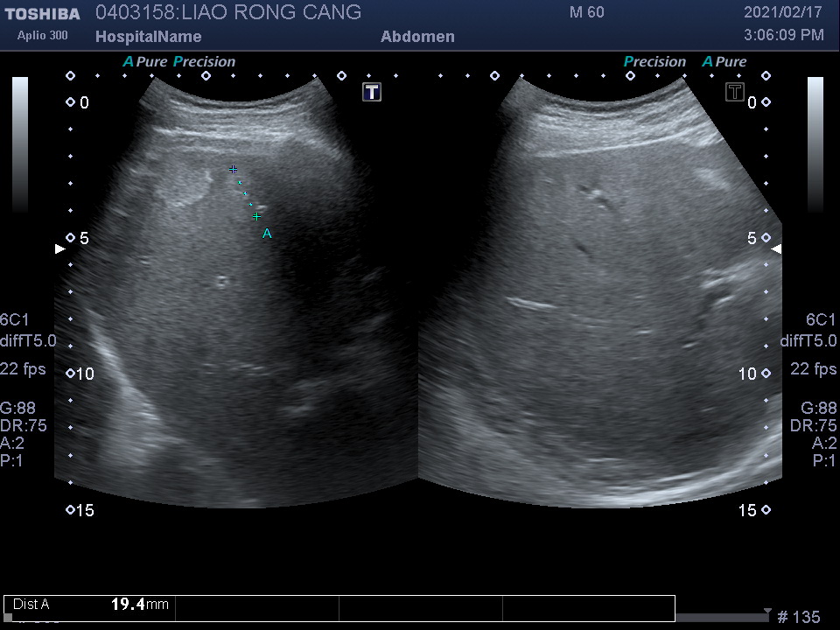Toggle ApliPure label above the left image
This screenshot has height=630, width=840.
tap(145, 62)
